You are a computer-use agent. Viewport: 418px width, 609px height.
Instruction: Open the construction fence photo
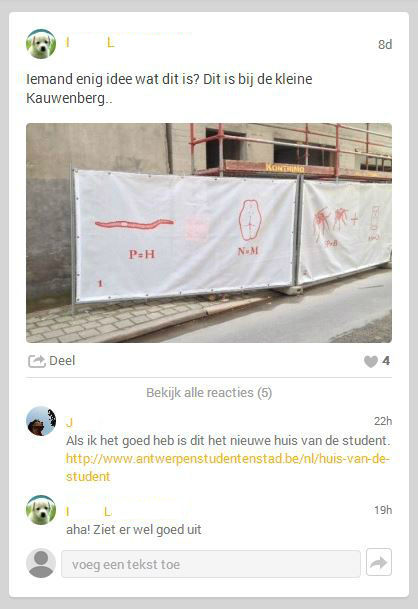tap(209, 233)
